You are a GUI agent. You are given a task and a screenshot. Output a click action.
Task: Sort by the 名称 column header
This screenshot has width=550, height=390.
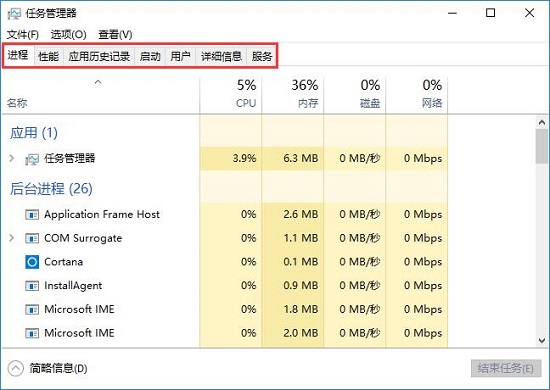click(x=17, y=103)
